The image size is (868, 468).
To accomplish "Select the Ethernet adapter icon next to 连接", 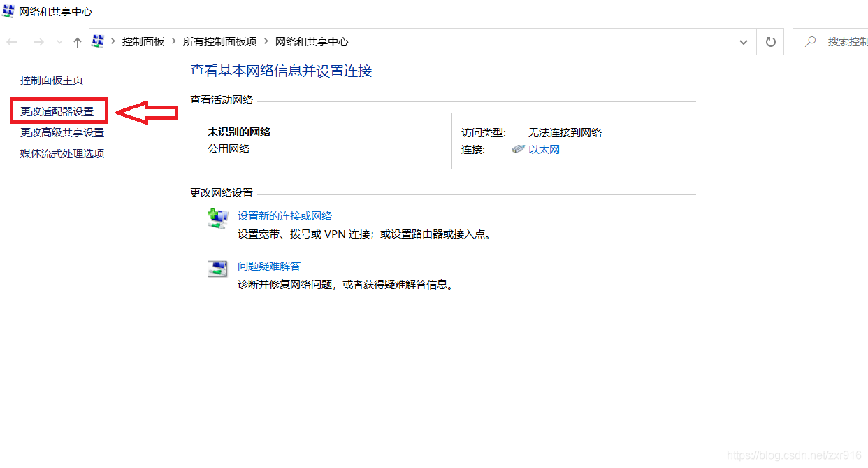I will [x=517, y=148].
